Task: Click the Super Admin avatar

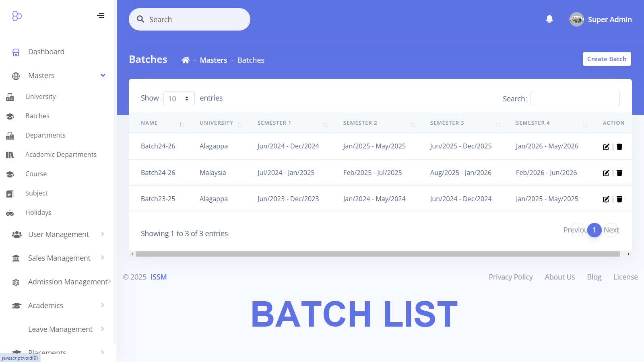Action: tap(576, 19)
